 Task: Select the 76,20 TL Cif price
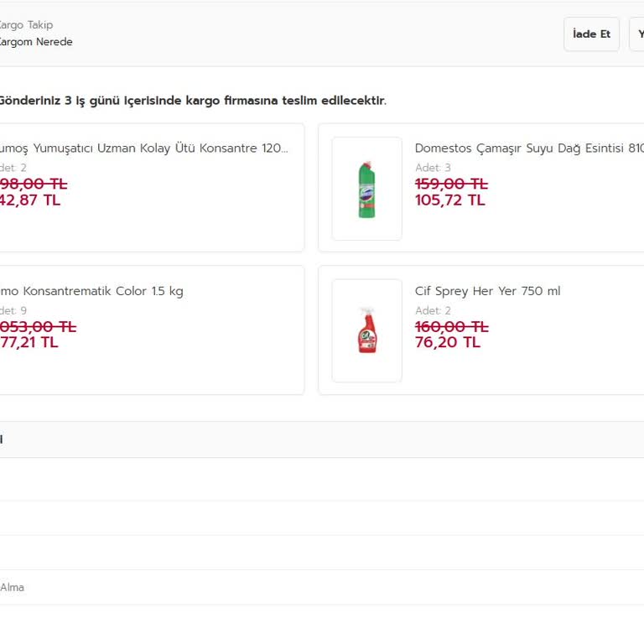pyautogui.click(x=447, y=342)
